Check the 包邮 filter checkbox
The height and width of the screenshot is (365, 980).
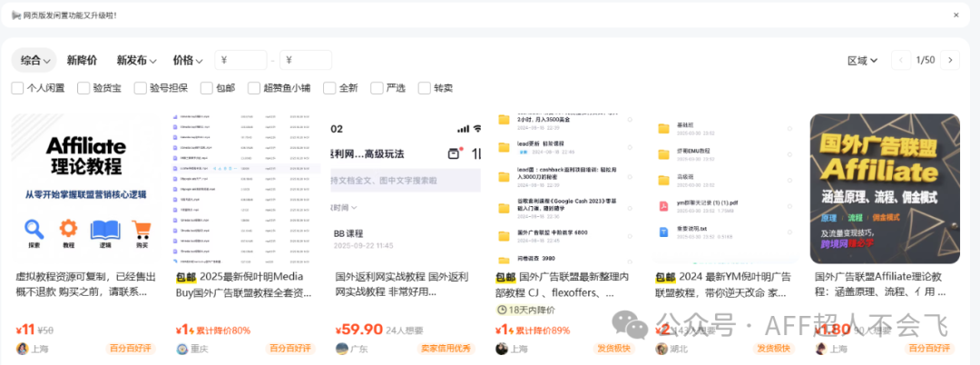[207, 88]
